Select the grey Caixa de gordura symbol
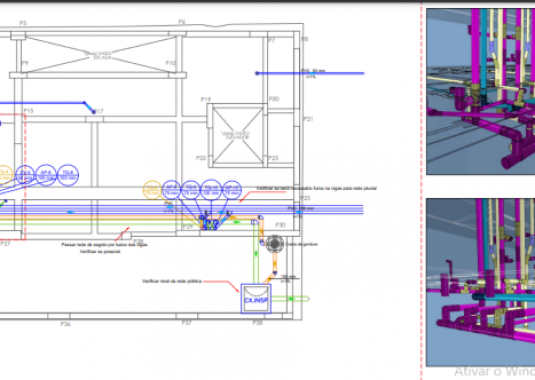This screenshot has width=535, height=380. pos(275,244)
